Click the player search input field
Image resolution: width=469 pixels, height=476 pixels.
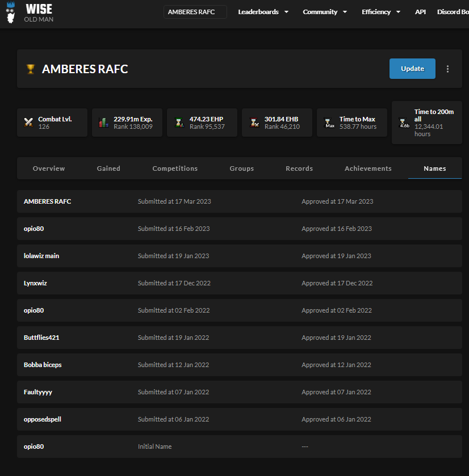click(195, 12)
